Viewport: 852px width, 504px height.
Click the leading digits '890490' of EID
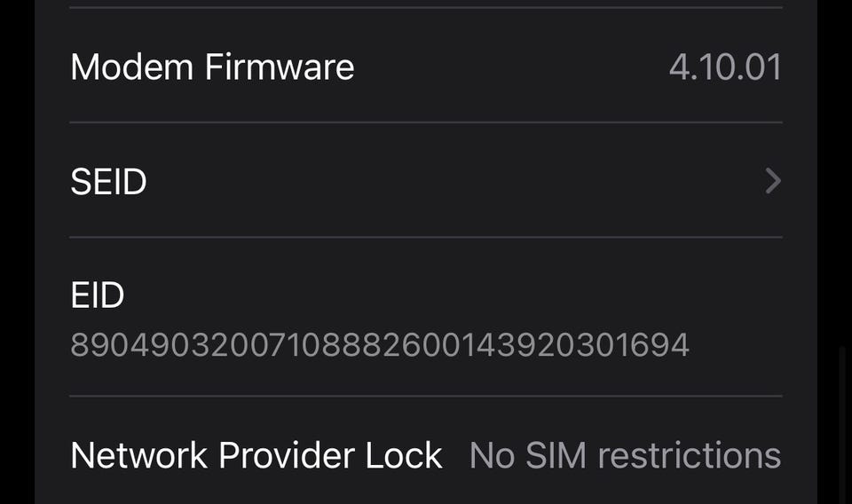click(130, 344)
